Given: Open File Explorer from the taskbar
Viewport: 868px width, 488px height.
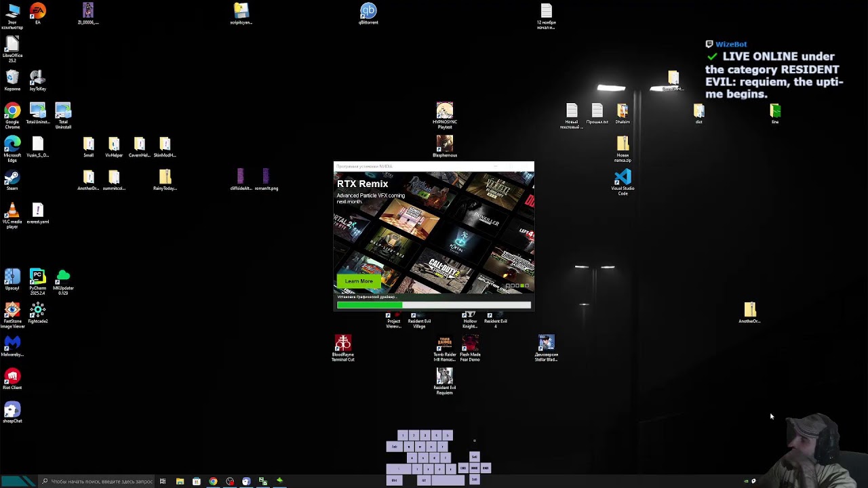Looking at the screenshot, I should click(180, 481).
